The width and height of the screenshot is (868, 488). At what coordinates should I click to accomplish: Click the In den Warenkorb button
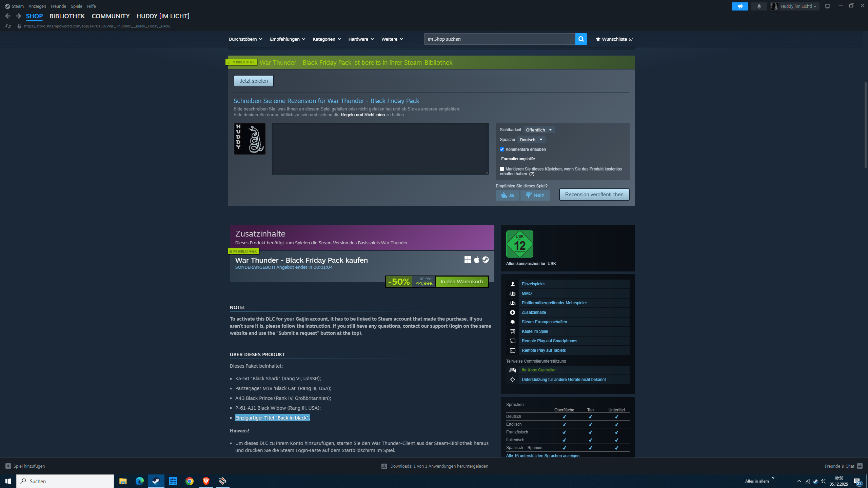461,281
